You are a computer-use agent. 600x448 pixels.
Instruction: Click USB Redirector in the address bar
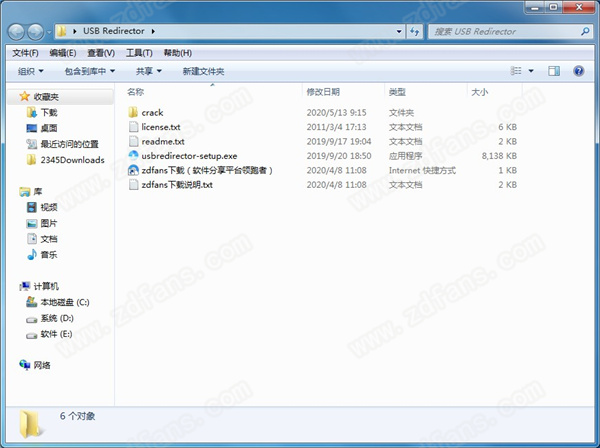114,31
